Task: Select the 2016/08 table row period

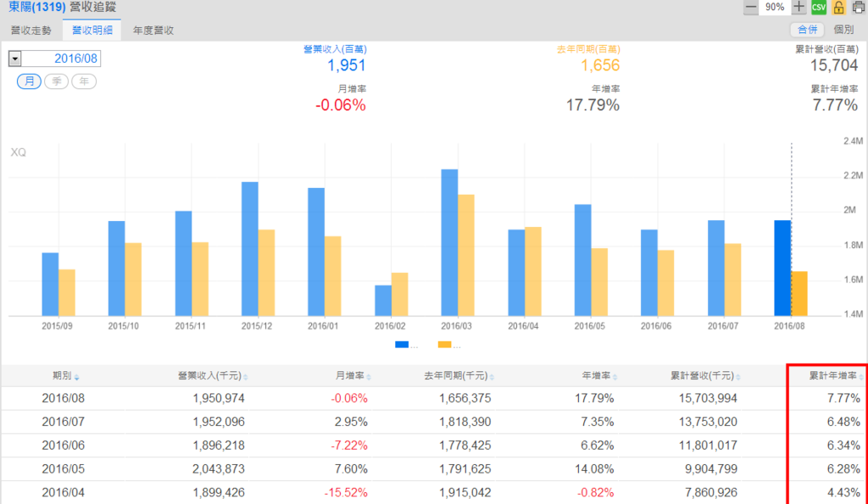Action: 63,398
